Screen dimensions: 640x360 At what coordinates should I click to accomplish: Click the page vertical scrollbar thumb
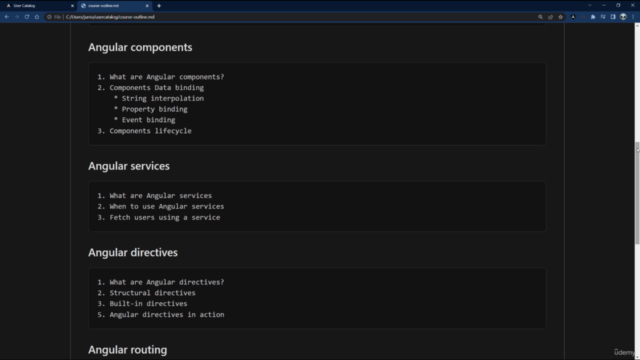point(637,193)
